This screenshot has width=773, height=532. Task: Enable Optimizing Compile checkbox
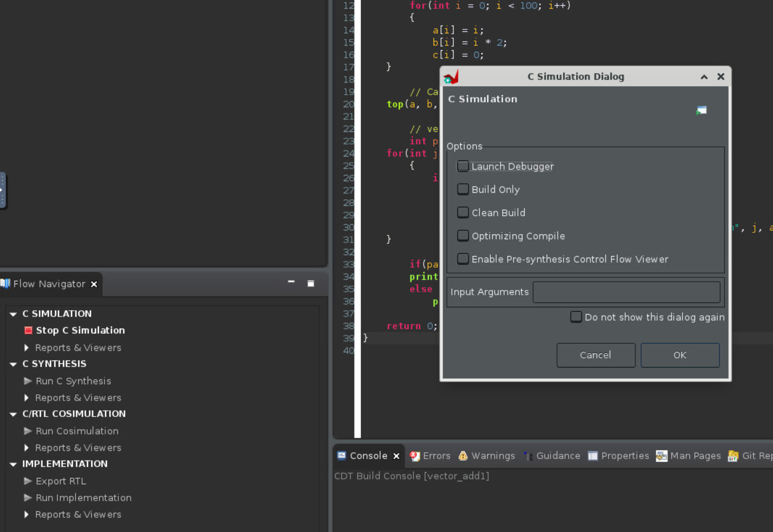tap(463, 235)
